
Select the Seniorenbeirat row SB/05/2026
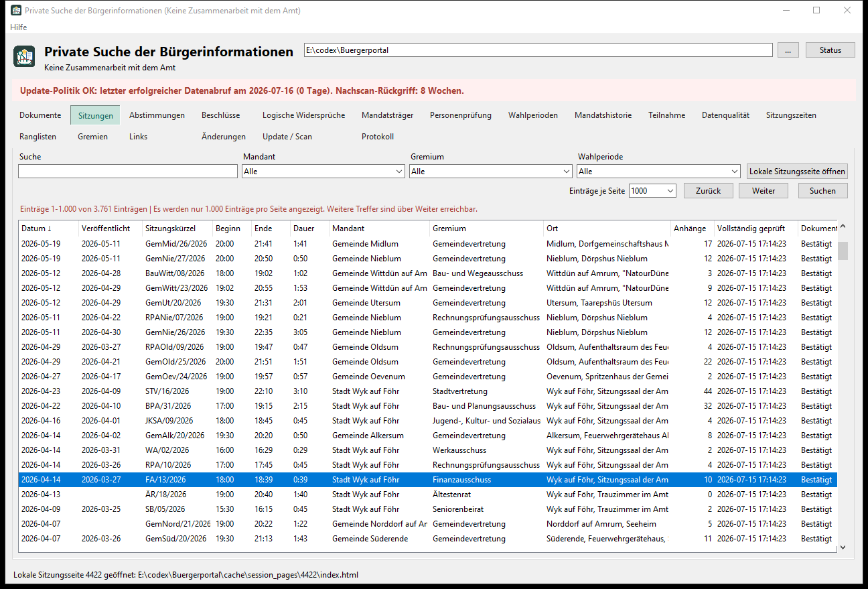[428, 509]
